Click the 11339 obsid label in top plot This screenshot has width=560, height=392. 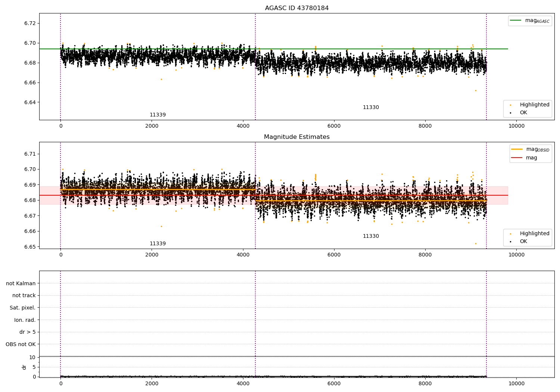coord(158,115)
